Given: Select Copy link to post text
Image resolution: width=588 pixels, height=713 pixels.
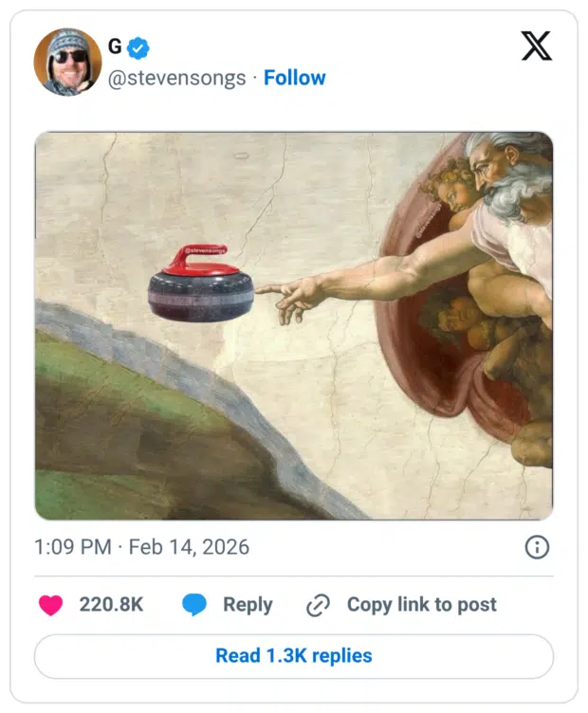Looking at the screenshot, I should pyautogui.click(x=421, y=605).
